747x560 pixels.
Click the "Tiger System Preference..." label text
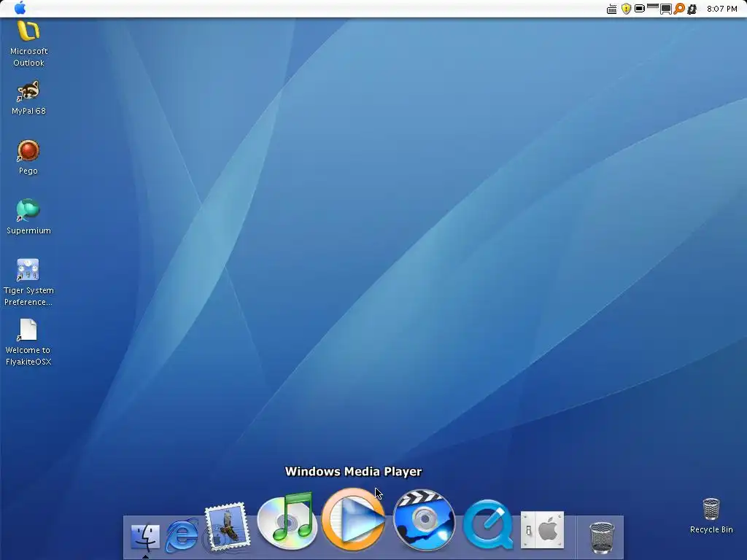[x=28, y=296]
